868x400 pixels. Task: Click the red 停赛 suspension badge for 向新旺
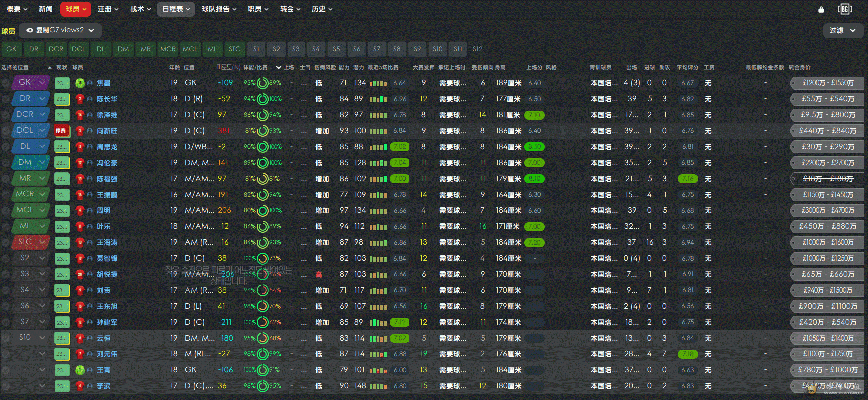61,131
